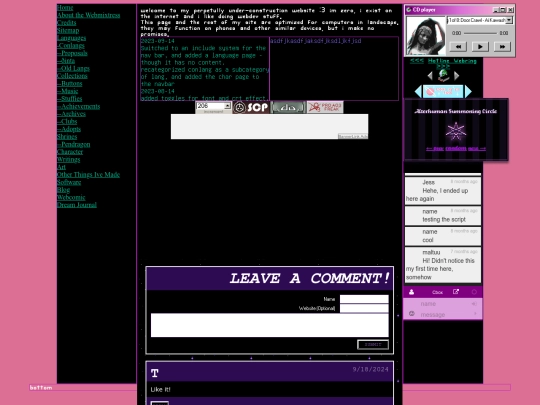
Task: Click the left cyan webring arrow
Action: (418, 91)
